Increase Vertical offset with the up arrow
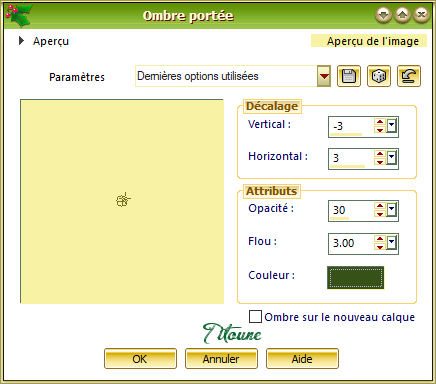 click(380, 122)
